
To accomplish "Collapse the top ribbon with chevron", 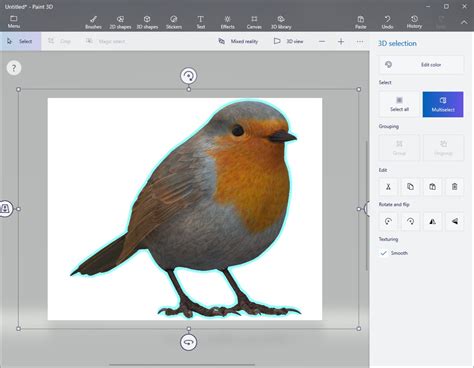I will [464, 22].
